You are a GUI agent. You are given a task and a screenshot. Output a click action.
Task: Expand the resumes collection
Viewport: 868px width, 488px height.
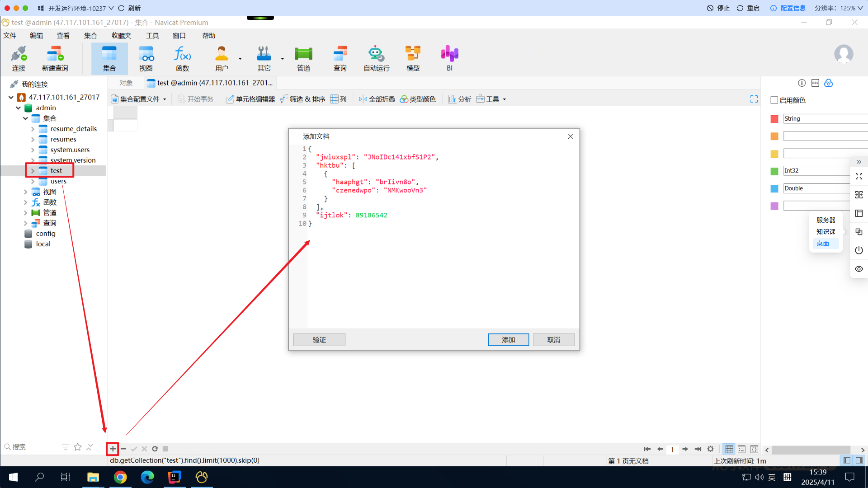click(x=33, y=139)
